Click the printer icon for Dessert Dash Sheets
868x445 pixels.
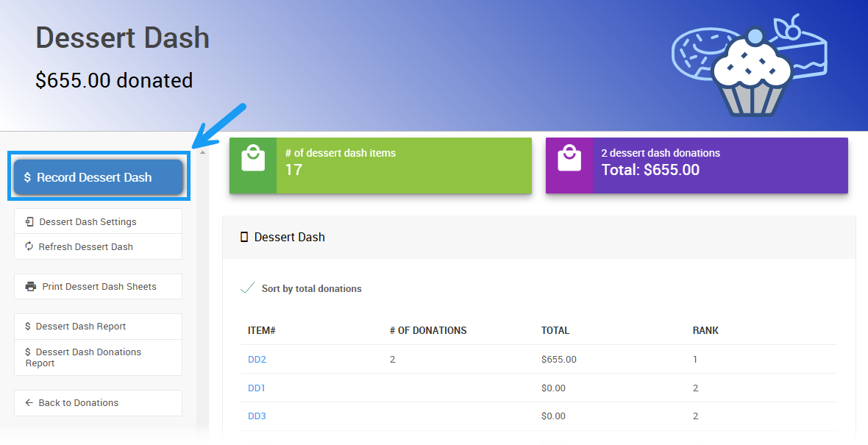tap(31, 287)
